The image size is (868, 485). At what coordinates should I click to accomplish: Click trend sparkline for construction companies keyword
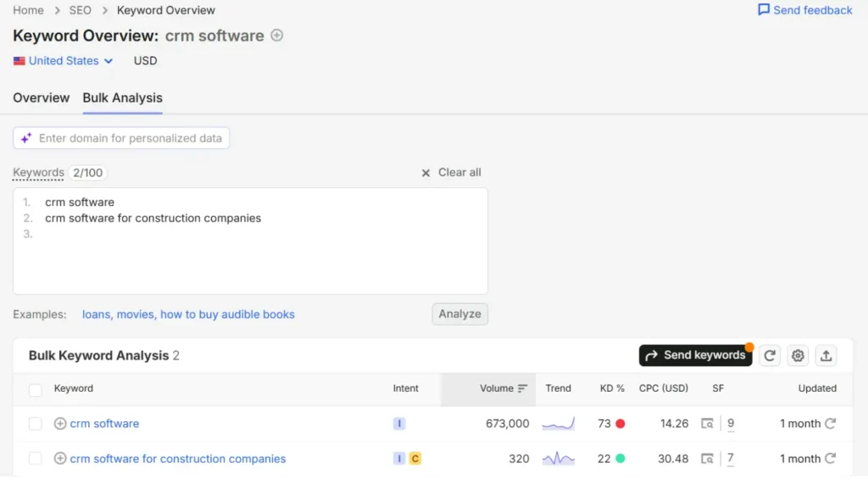[558, 459]
